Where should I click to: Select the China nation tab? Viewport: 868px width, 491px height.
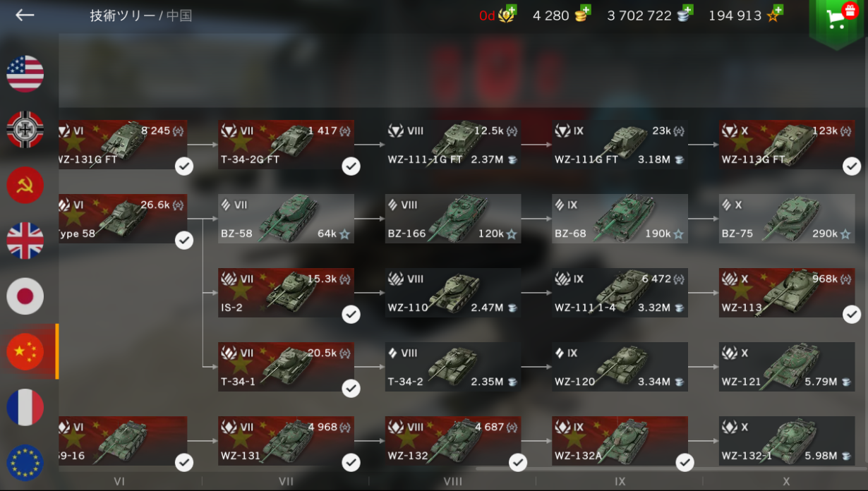click(25, 352)
